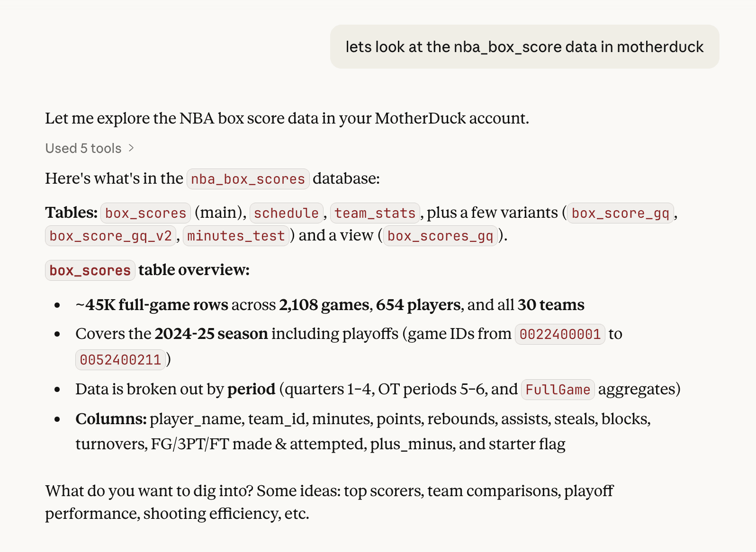Screen dimensions: 756x552
Task: Select the nba_box_scores database chip
Action: pyautogui.click(x=247, y=179)
